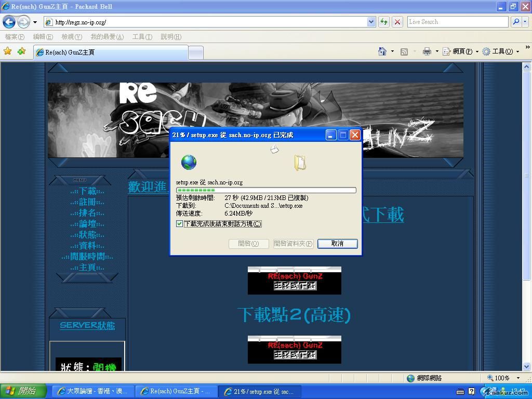Viewport: 532px width, 399px height.
Task: Click the 100% zoom level button
Action: coord(498,378)
